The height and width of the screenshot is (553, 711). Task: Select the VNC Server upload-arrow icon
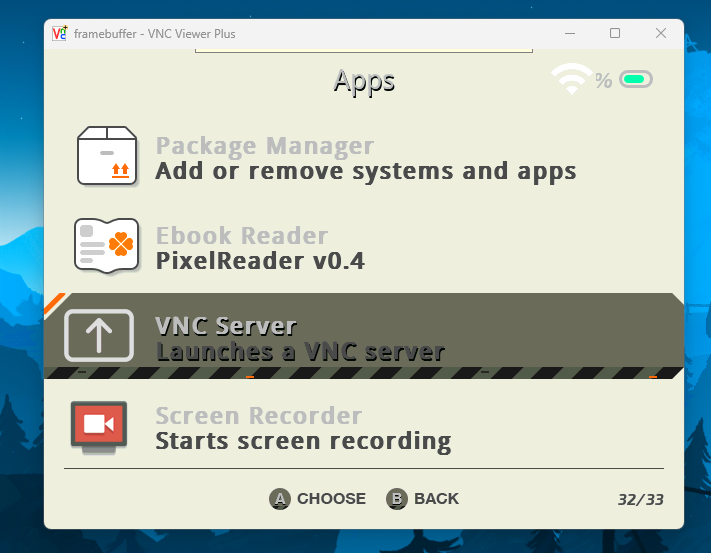click(x=99, y=335)
